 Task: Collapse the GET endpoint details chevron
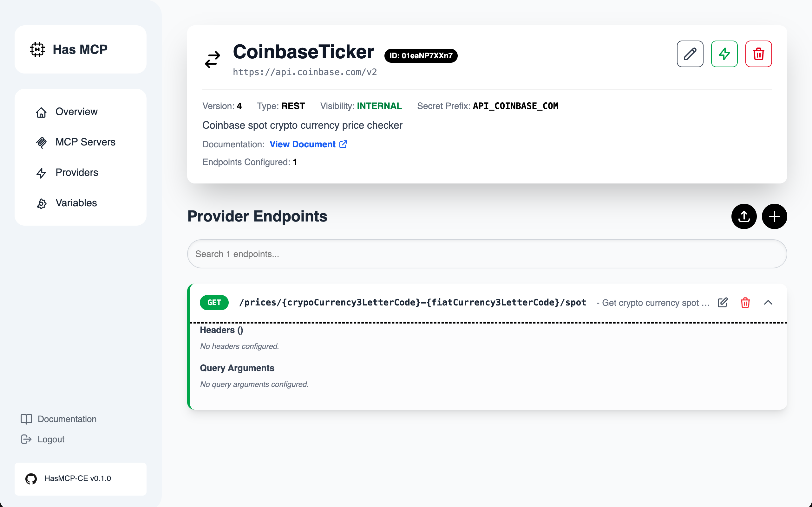(x=768, y=302)
